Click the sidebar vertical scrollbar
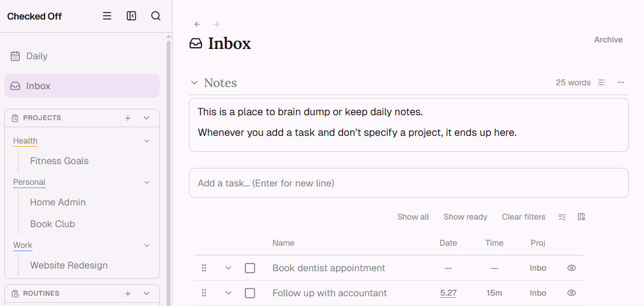This screenshot has height=306, width=644. 168,173
